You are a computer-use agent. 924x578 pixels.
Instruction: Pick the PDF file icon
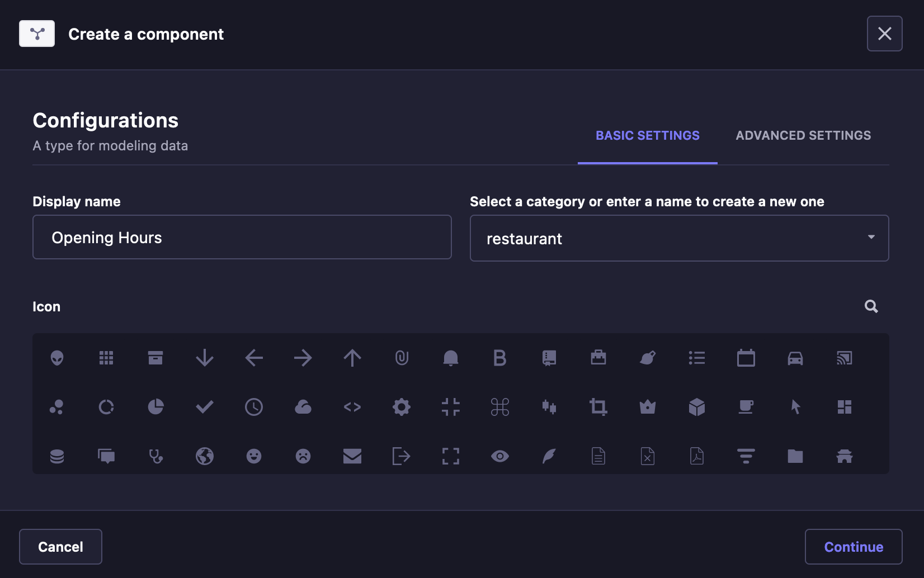tap(697, 456)
